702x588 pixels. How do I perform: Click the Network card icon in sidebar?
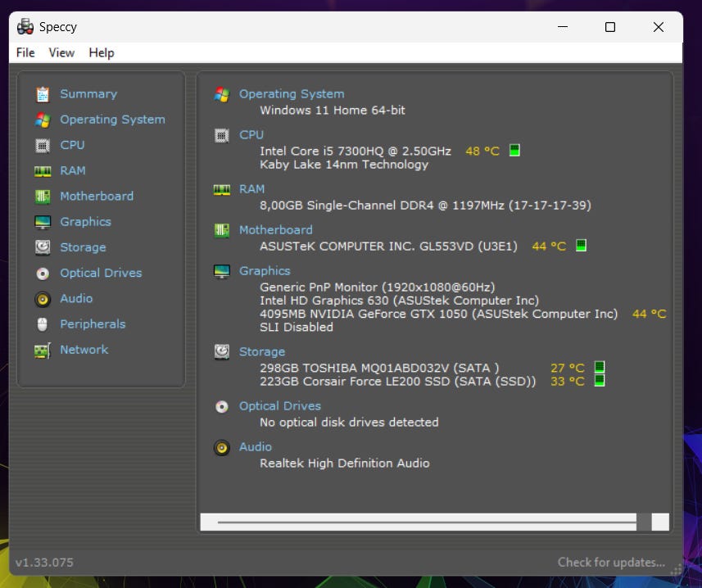tap(43, 351)
